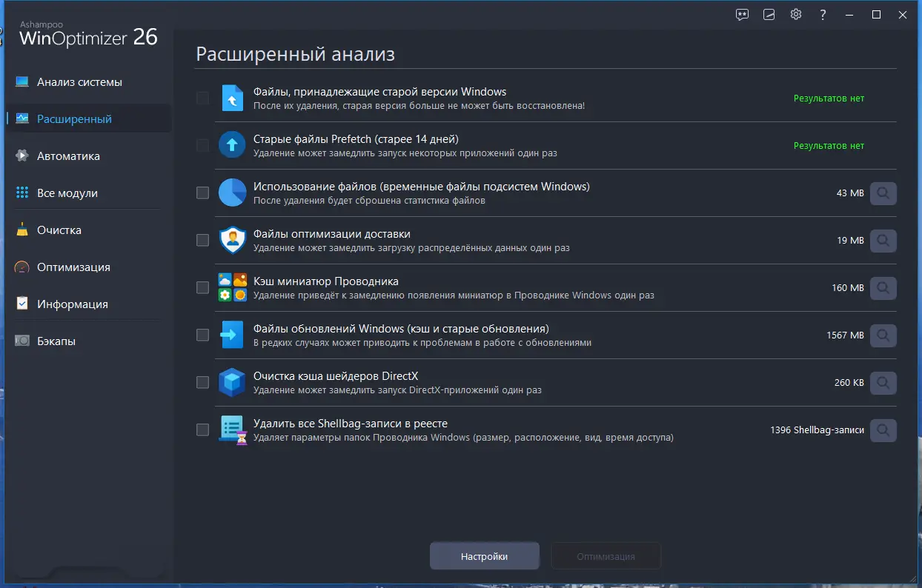Enable Использование файлов checkbox
The height and width of the screenshot is (588, 922).
pos(202,193)
